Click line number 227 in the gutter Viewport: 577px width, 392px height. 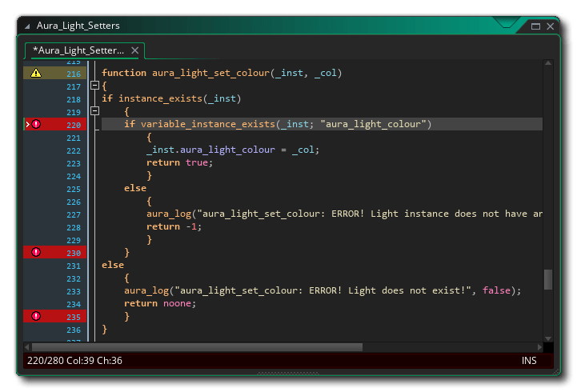74,214
